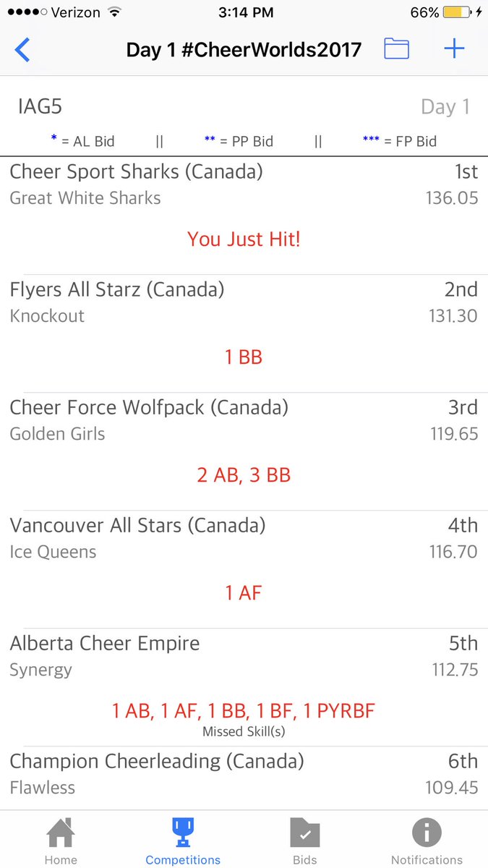Screen dimensions: 488x868
Task: Open the Competitions trophy tab
Action: (x=183, y=841)
